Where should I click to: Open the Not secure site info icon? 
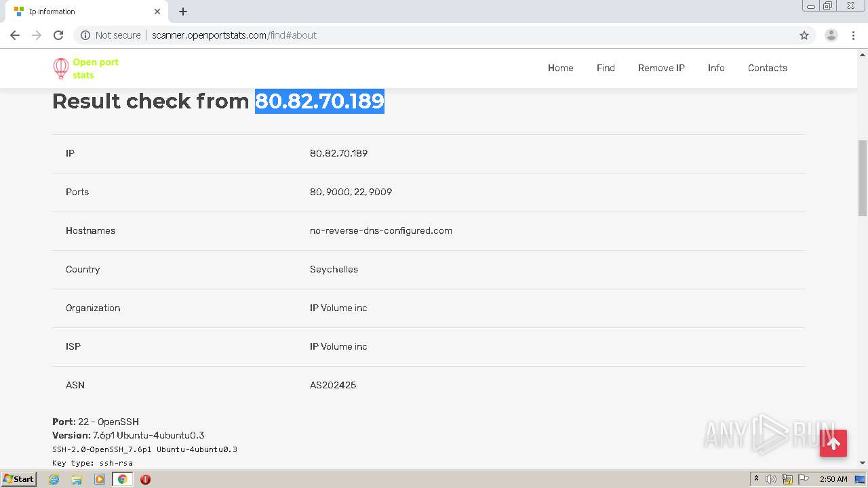tap(85, 35)
